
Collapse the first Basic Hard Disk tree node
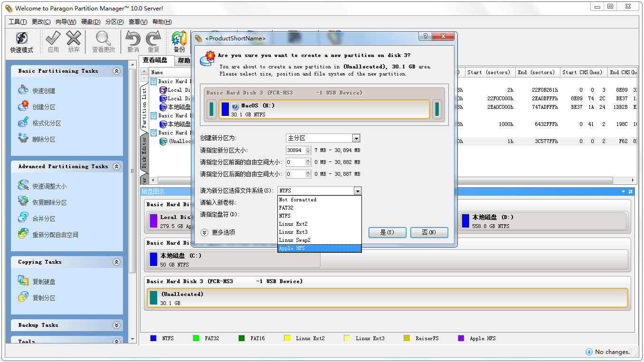point(153,81)
